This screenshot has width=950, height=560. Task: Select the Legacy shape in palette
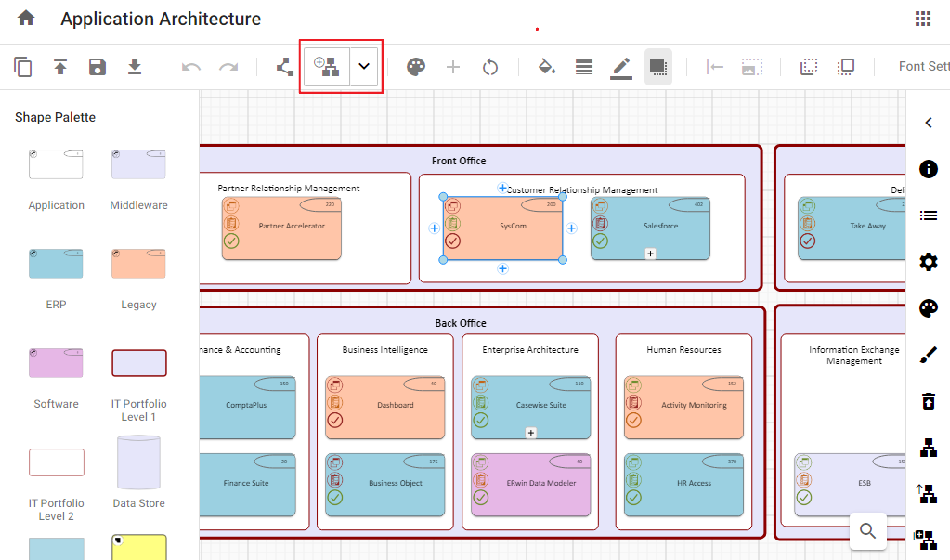(x=138, y=264)
